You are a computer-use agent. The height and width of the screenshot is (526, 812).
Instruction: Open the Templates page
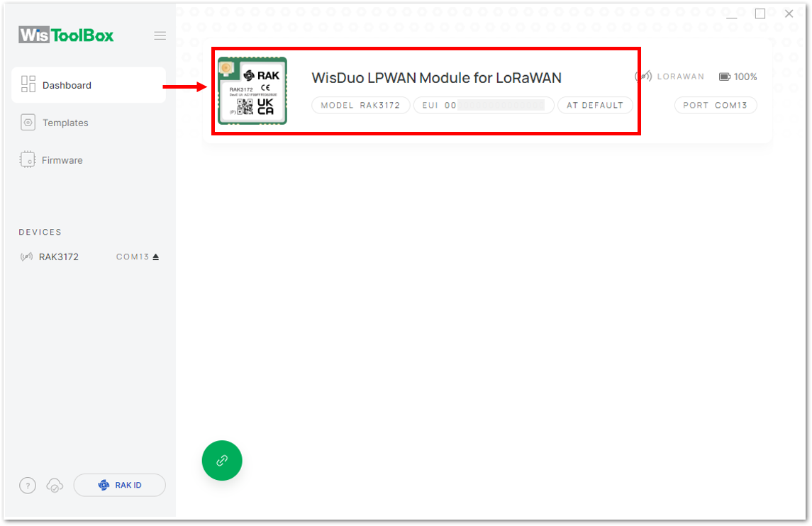coord(89,123)
